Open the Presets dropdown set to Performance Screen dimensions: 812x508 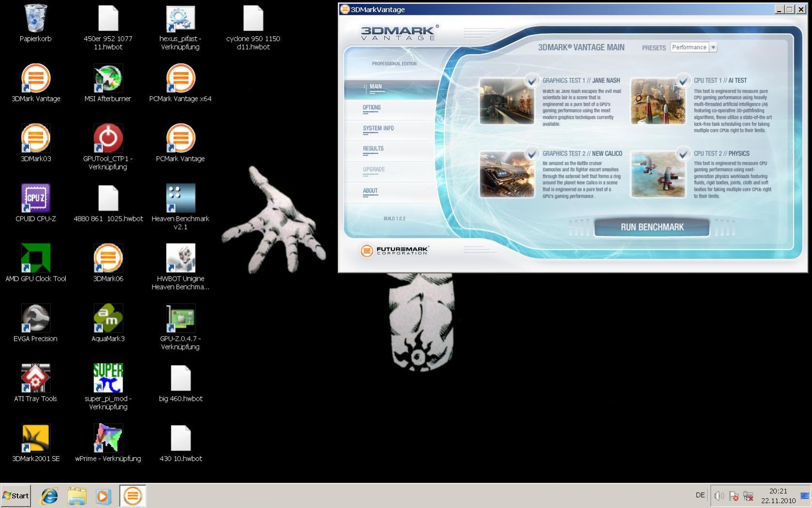[x=693, y=47]
